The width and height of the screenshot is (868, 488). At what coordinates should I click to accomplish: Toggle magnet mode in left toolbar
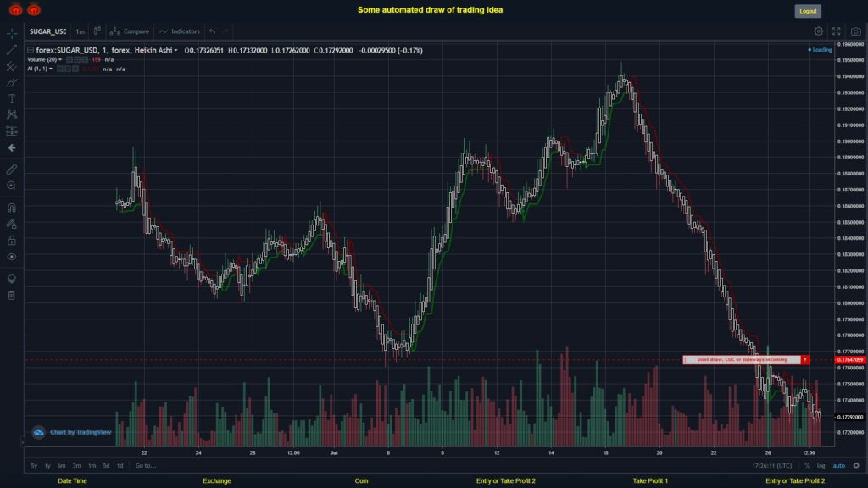coord(12,208)
